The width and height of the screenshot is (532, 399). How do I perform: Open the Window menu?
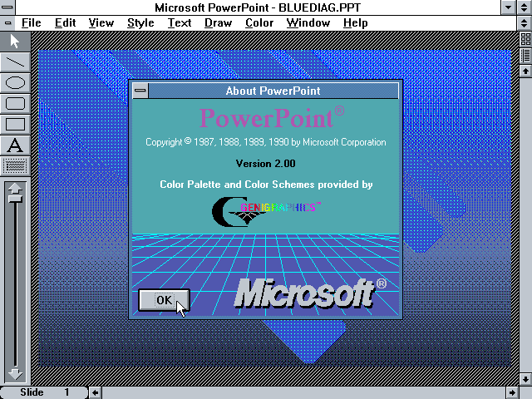tap(308, 23)
